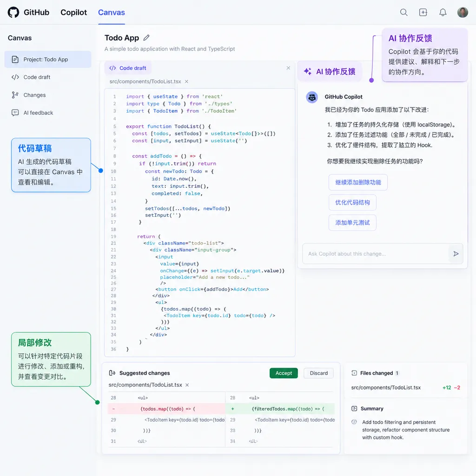Select Project: Todo App in sidebar
This screenshot has width=476, height=476.
[x=48, y=59]
